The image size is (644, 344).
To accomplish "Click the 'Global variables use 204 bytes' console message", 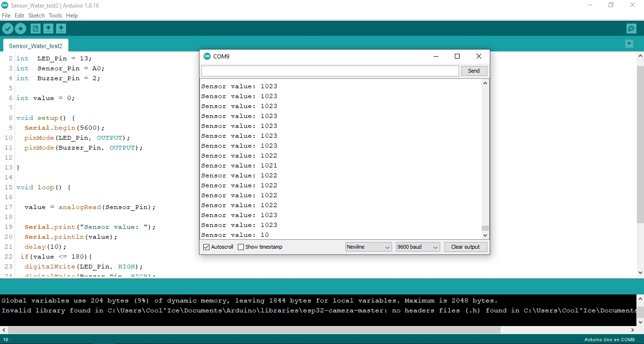I will click(x=250, y=301).
